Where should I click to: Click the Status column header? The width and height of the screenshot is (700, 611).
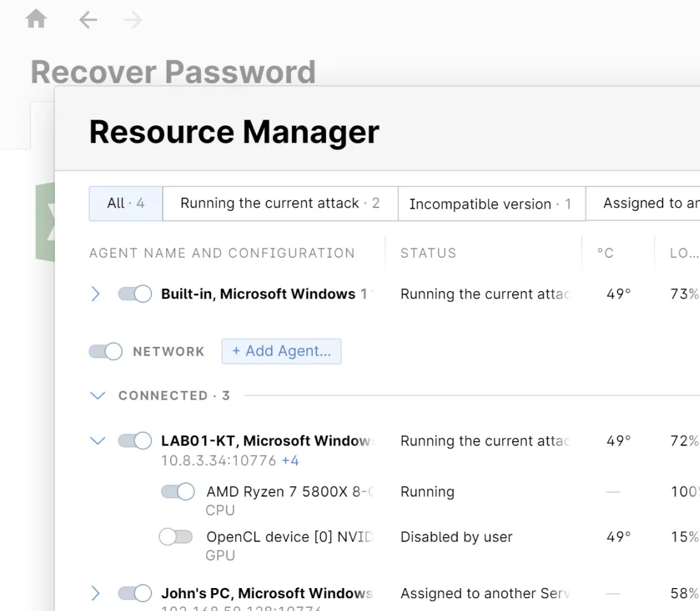(428, 253)
